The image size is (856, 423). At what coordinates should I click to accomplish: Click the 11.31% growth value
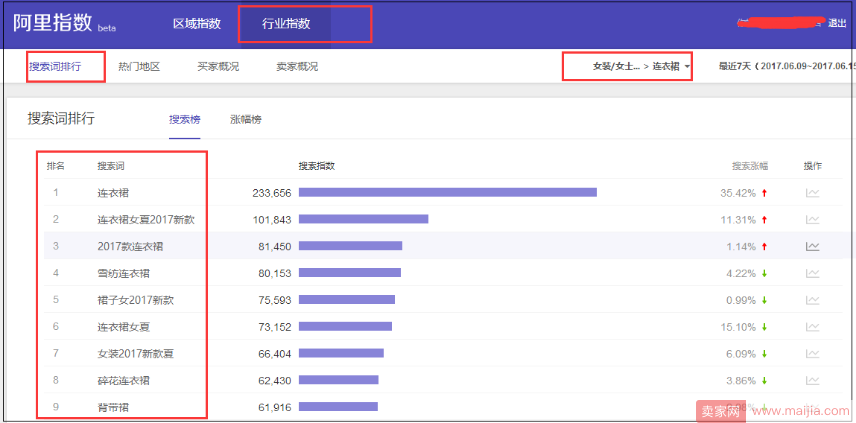[x=738, y=219]
